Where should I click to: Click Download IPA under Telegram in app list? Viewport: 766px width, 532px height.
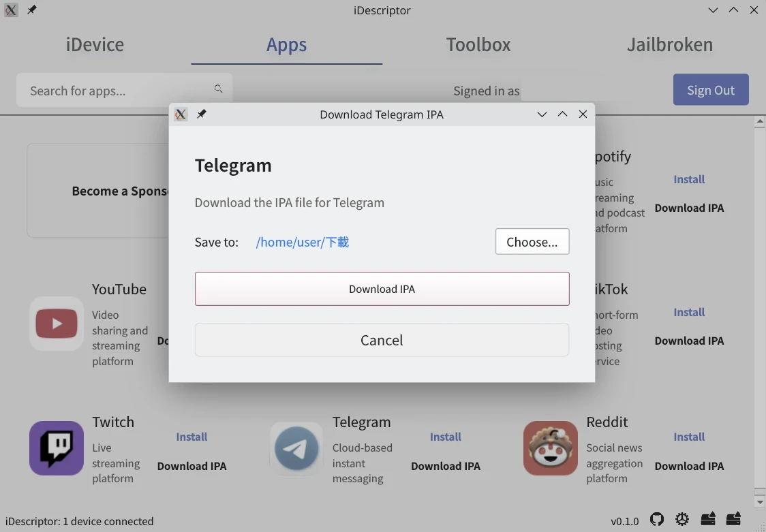pyautogui.click(x=445, y=466)
